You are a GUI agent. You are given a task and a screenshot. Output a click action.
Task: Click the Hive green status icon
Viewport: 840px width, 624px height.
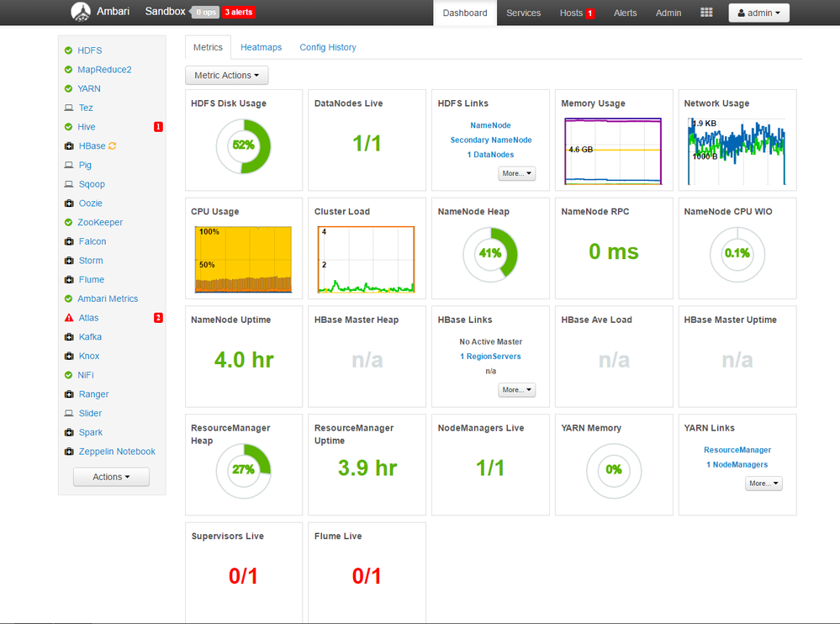tap(69, 127)
